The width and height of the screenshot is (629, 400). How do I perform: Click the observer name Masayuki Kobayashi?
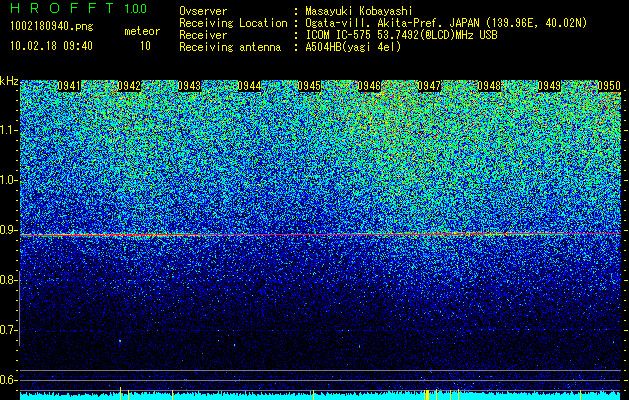[x=359, y=11]
